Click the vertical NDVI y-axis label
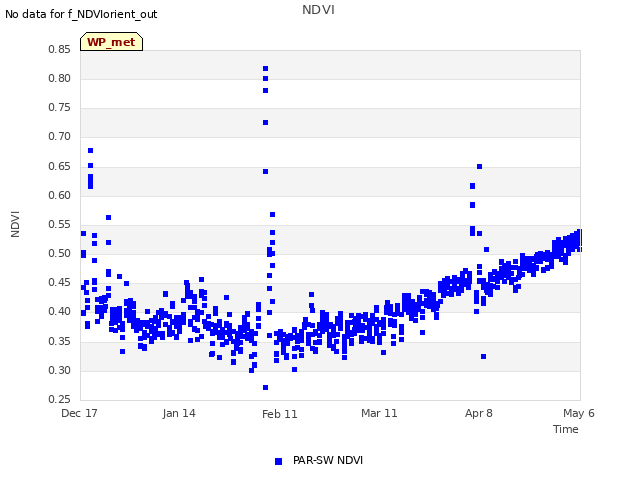640x480 pixels. [15, 224]
